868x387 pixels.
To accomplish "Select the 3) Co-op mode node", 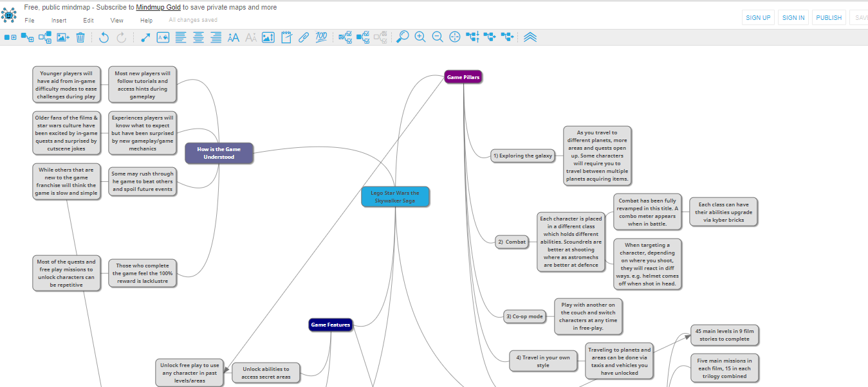I will click(524, 316).
